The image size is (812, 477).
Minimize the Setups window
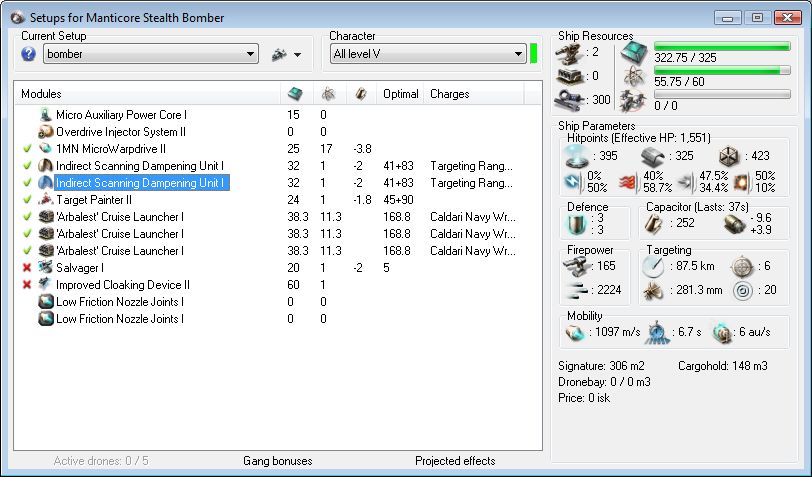[x=728, y=18]
